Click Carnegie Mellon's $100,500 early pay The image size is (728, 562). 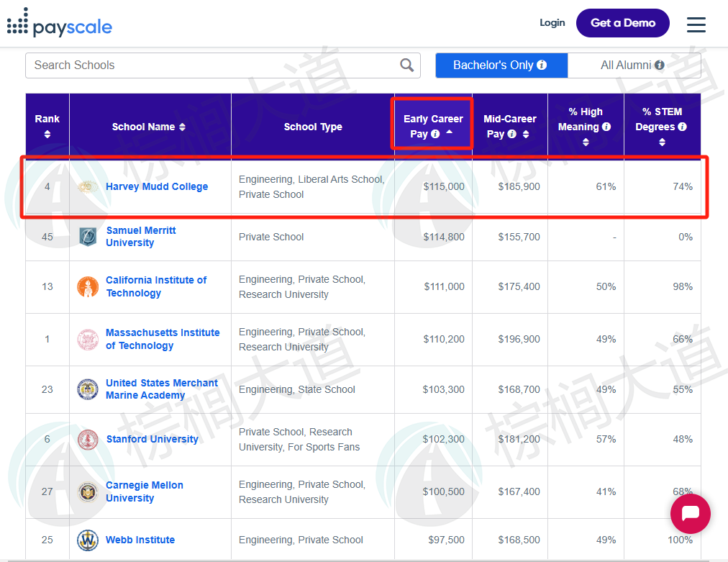point(443,492)
